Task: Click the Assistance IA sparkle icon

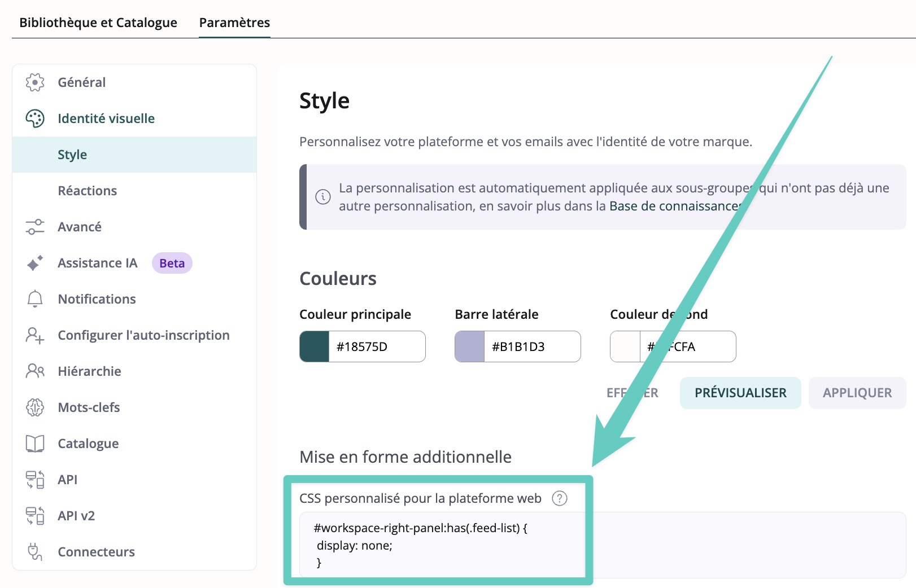Action: coord(35,263)
